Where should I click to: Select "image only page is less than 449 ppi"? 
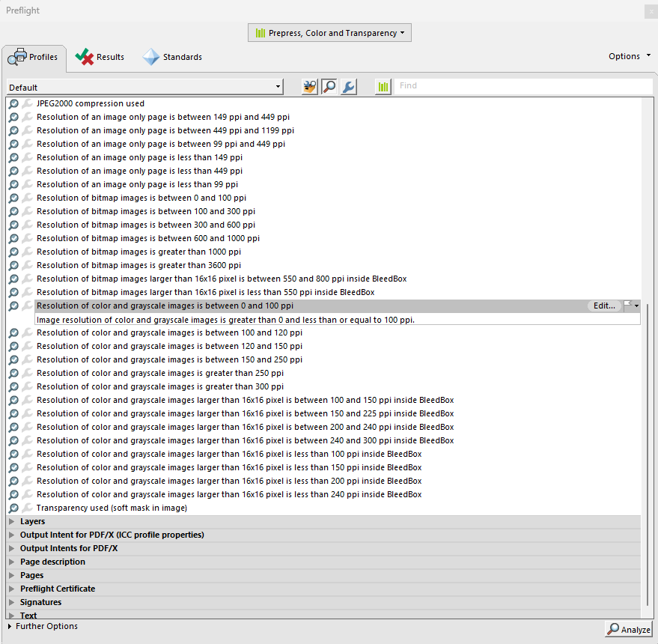click(139, 171)
